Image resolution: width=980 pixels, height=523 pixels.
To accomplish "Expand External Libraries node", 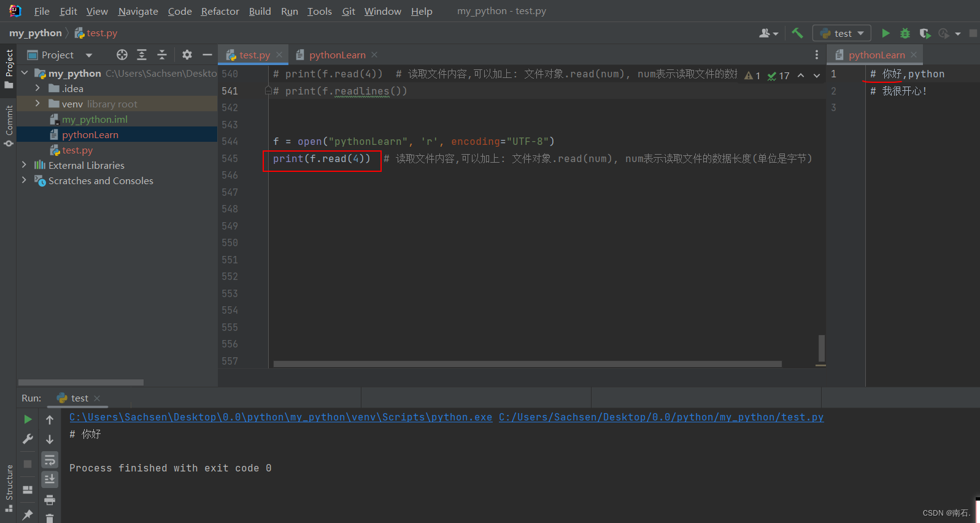I will (24, 165).
